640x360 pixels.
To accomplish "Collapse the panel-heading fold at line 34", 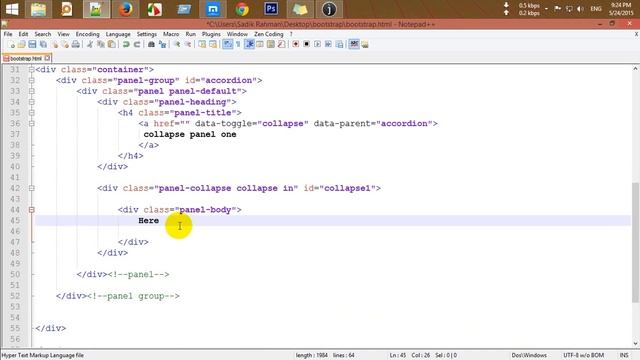I will [31, 102].
